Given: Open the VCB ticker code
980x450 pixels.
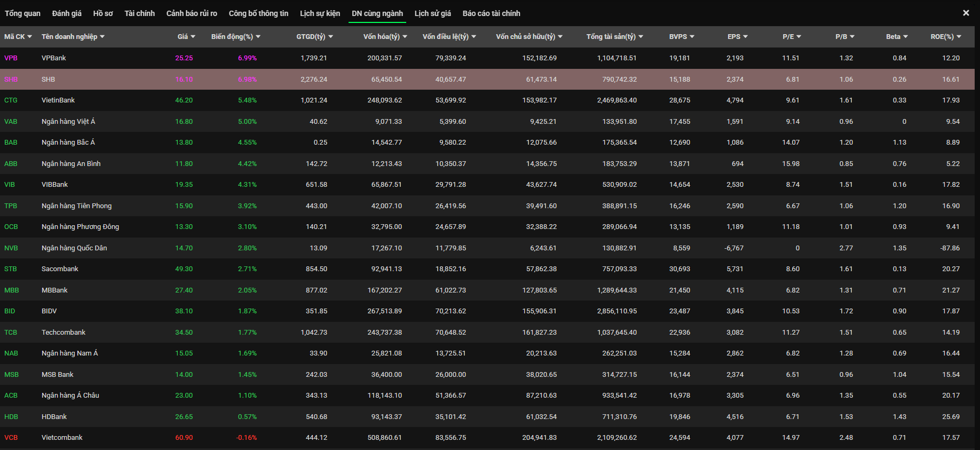Looking at the screenshot, I should 11,438.
